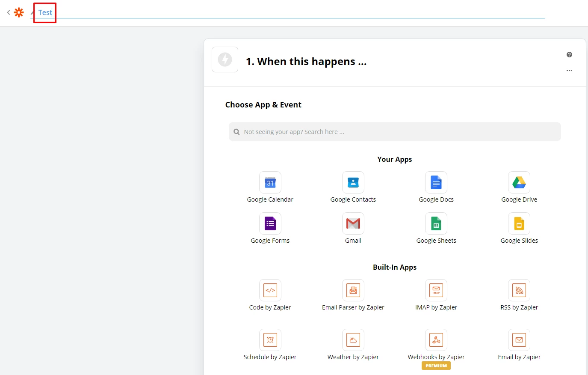The image size is (588, 375).
Task: Select the Google Forms app icon
Action: tap(270, 223)
